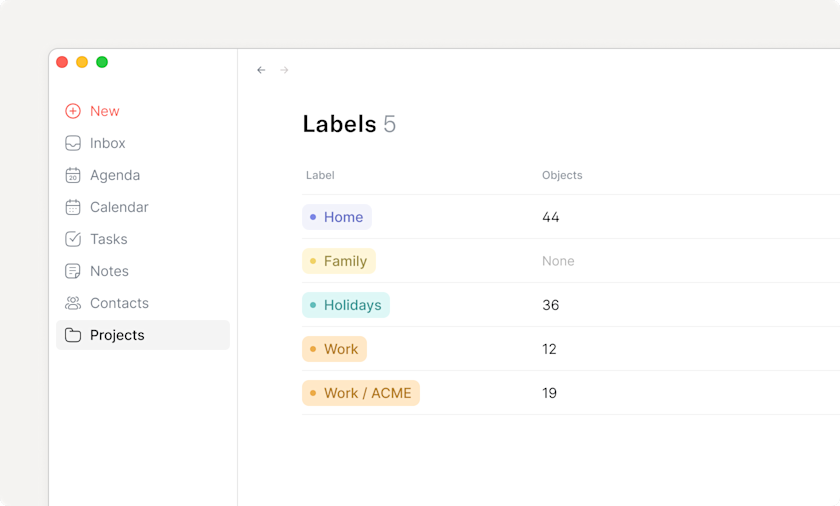Screen dimensions: 840x506
Task: Navigate back with the left arrow
Action: [261, 70]
